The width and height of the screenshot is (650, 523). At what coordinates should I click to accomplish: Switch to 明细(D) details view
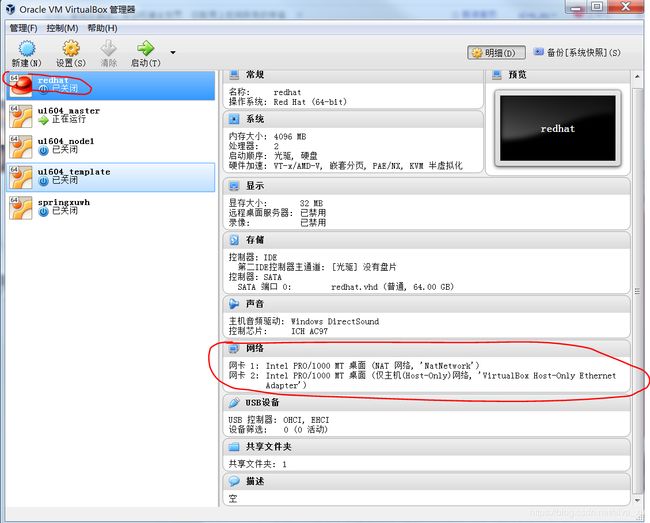click(496, 53)
